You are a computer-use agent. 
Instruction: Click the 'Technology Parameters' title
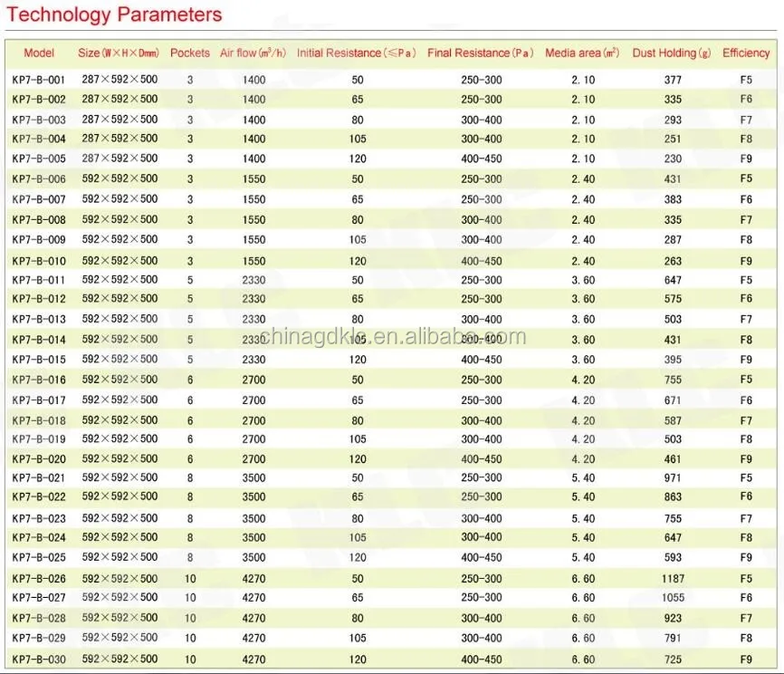[114, 14]
